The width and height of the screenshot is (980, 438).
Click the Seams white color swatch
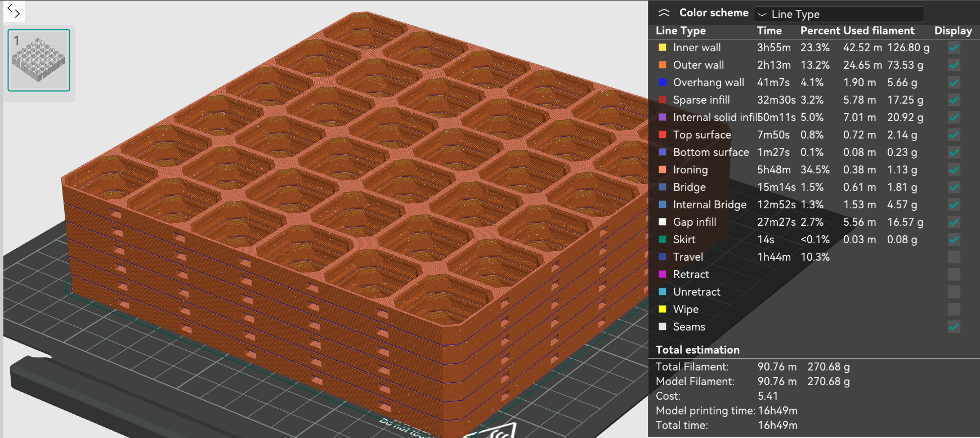(663, 327)
